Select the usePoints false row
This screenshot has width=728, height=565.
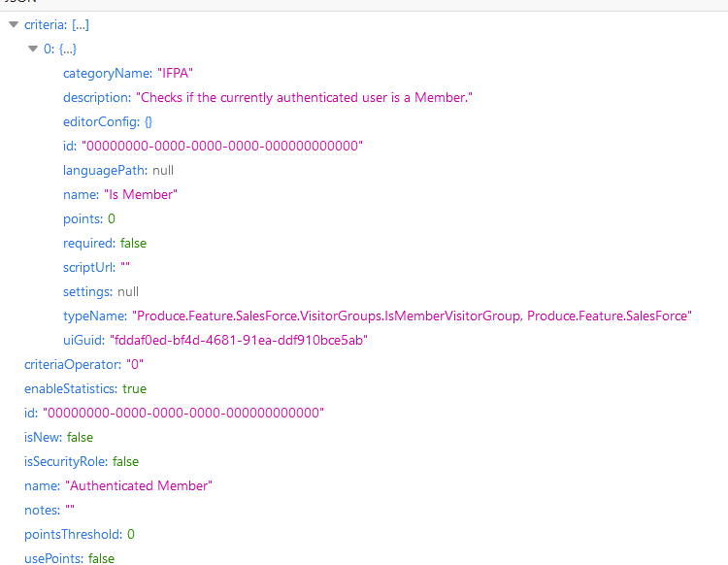coord(69,558)
